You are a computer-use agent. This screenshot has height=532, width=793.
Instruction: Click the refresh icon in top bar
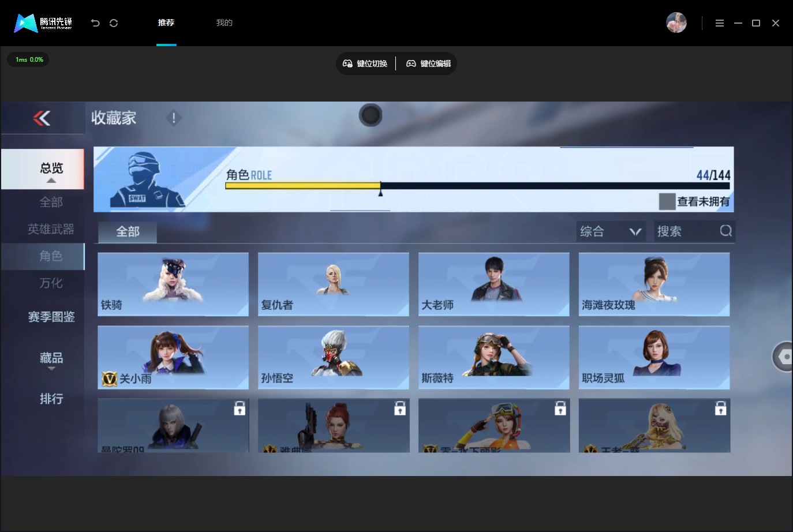pyautogui.click(x=114, y=23)
